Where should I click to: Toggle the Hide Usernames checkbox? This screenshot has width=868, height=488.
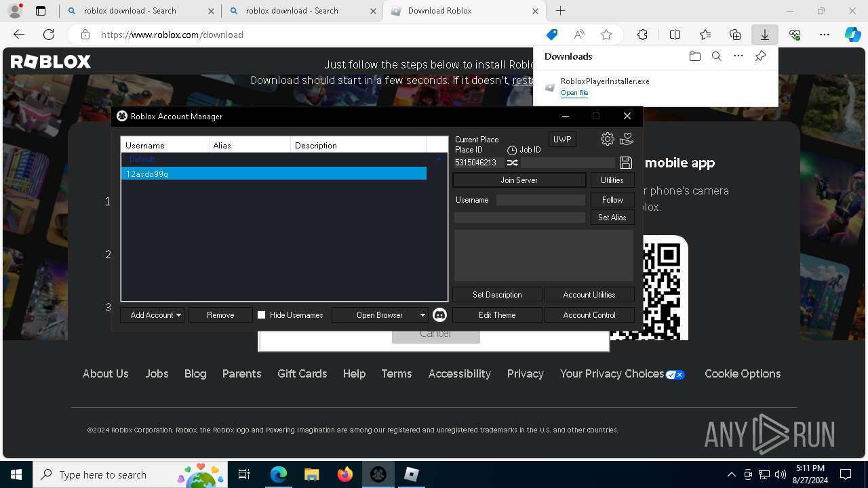(x=261, y=315)
